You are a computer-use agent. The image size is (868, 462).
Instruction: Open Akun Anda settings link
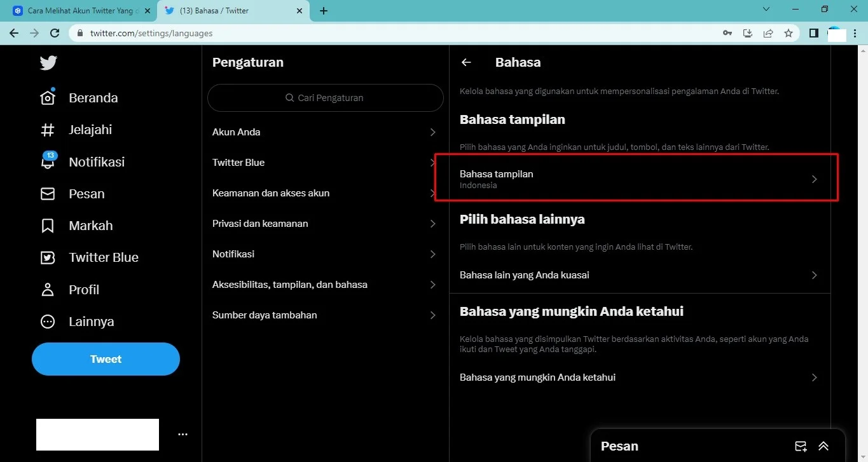point(237,132)
